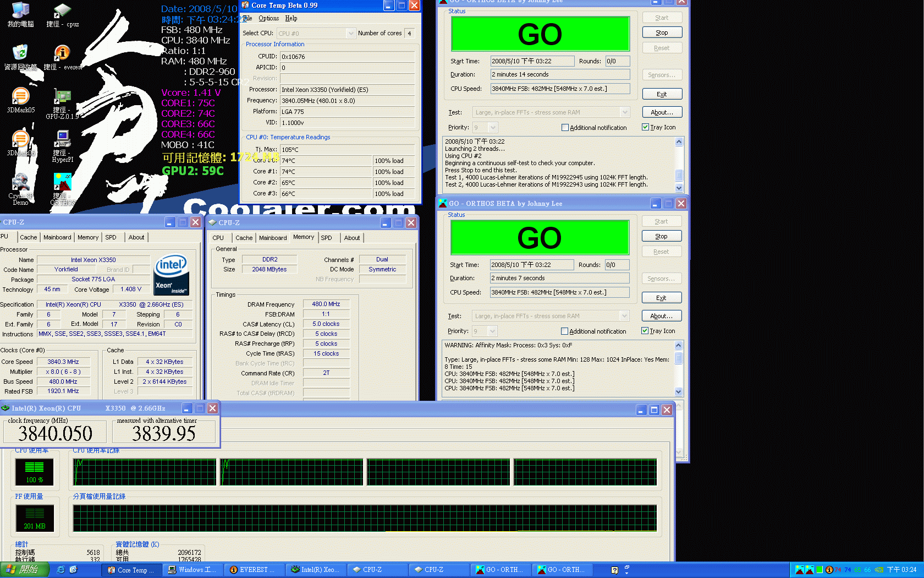This screenshot has width=924, height=578.
Task: Switch to second CPU-Z taskbar button
Action: click(440, 570)
